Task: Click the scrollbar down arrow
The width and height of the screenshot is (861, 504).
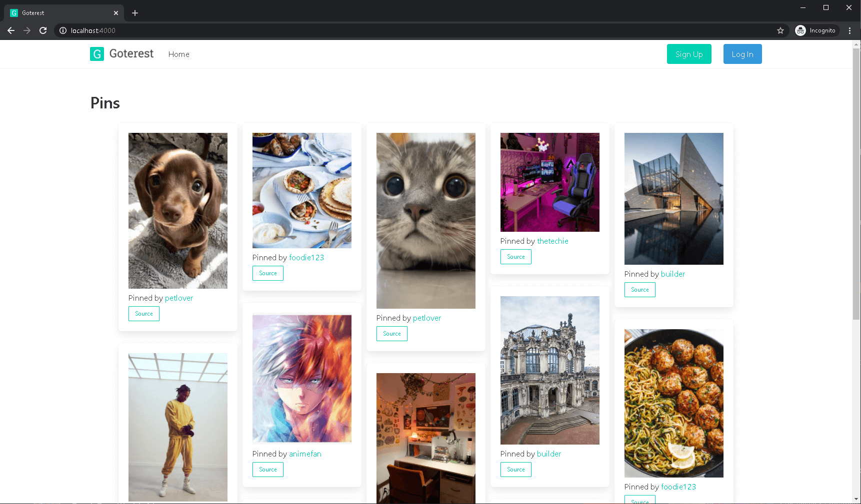Action: click(x=856, y=499)
